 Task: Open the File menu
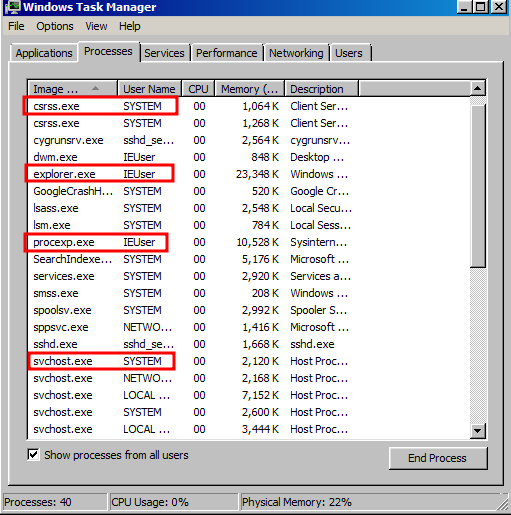coord(16,26)
